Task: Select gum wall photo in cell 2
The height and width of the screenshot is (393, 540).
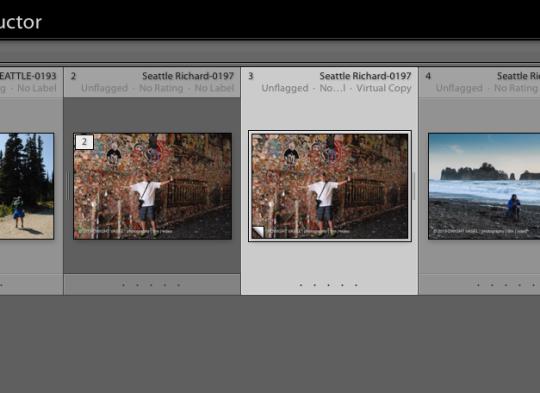Action: coord(153,186)
